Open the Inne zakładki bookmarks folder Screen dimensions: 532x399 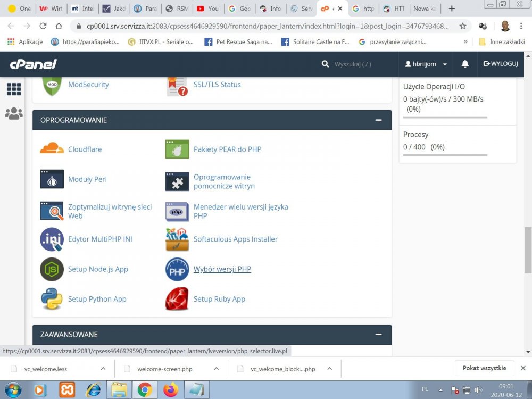[502, 41]
